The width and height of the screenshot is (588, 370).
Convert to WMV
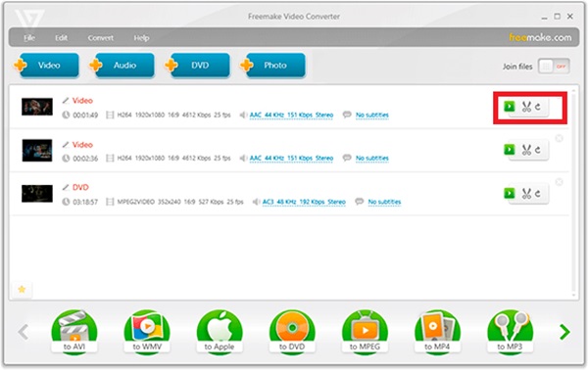[147, 332]
